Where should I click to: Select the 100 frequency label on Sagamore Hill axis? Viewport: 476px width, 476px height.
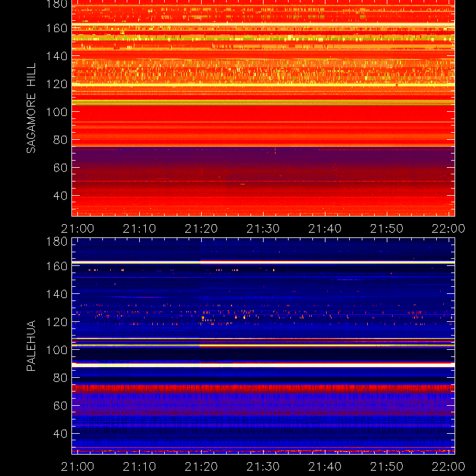57,112
